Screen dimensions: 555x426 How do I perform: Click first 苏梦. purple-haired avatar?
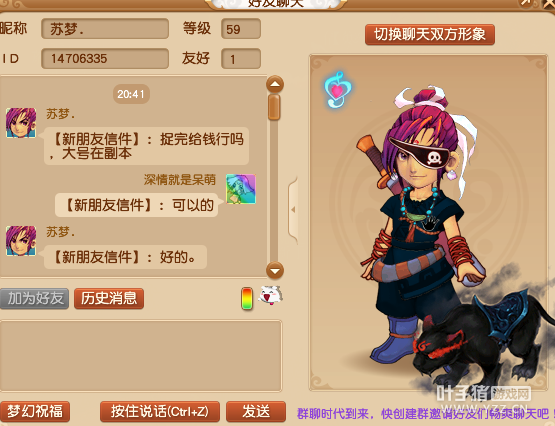tap(21, 123)
